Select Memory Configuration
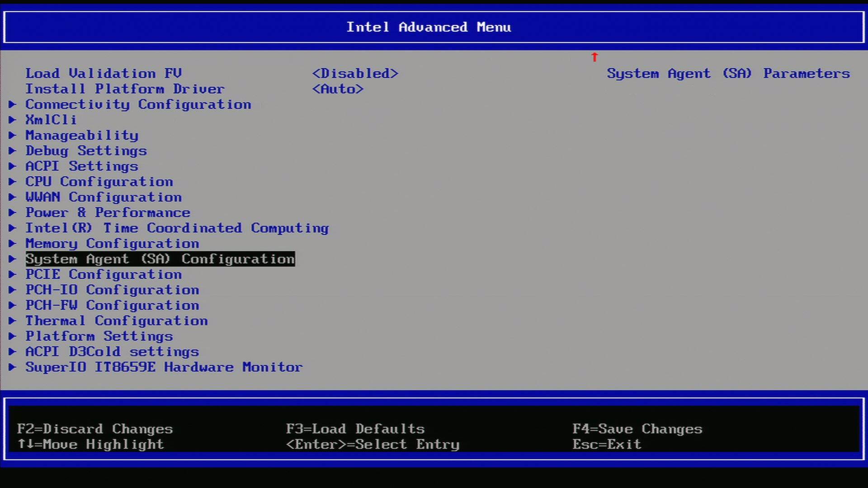Image resolution: width=868 pixels, height=488 pixels. pyautogui.click(x=112, y=244)
